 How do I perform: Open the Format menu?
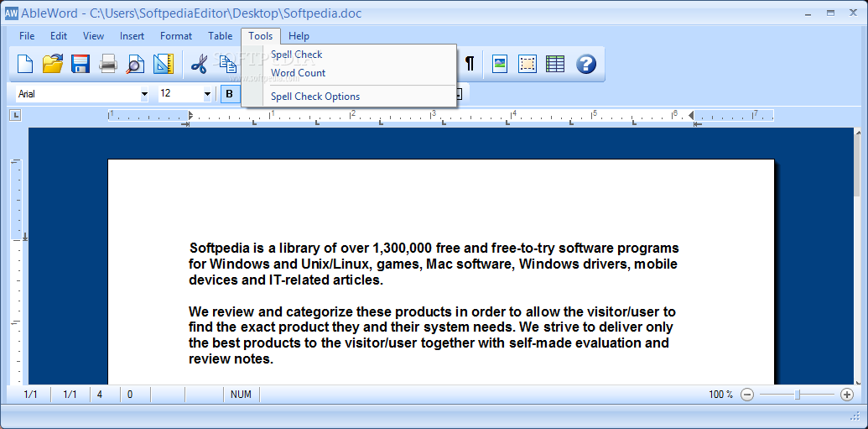(x=176, y=36)
